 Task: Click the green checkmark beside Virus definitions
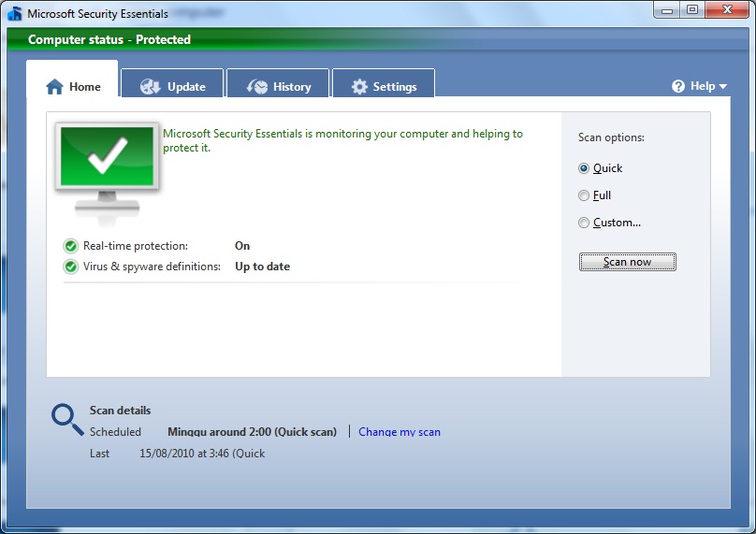coord(71,267)
